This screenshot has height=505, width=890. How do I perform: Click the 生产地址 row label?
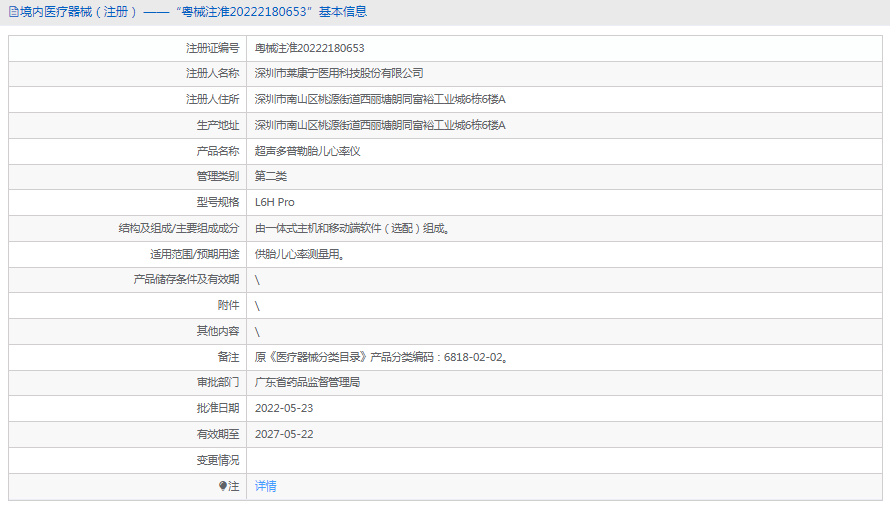click(x=218, y=125)
